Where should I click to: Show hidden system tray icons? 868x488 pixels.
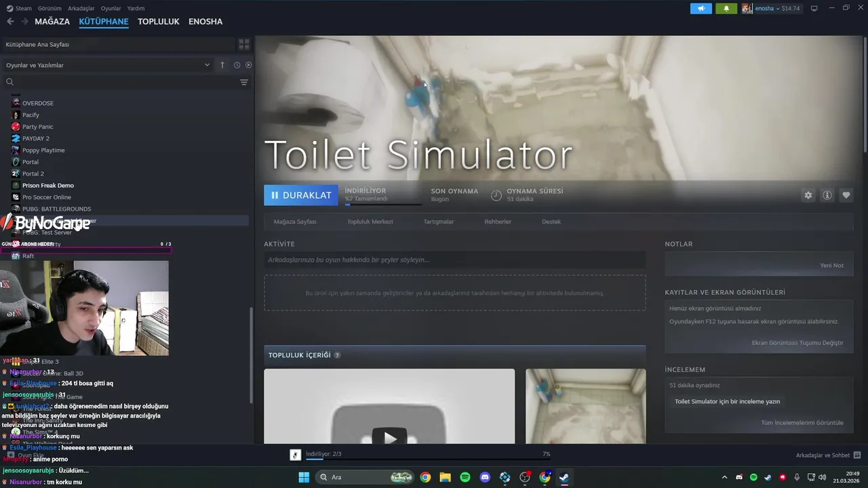(724, 477)
